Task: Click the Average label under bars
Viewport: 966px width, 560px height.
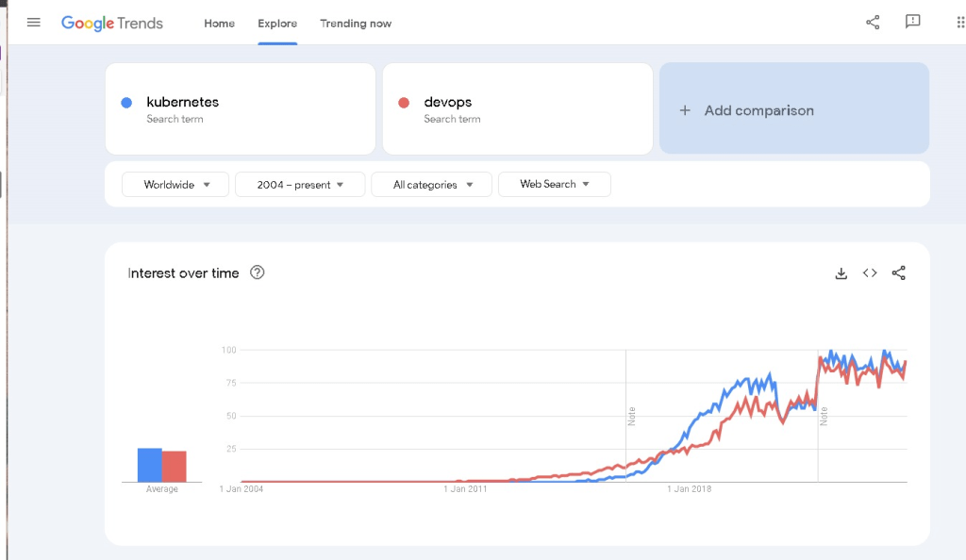Action: [x=162, y=489]
